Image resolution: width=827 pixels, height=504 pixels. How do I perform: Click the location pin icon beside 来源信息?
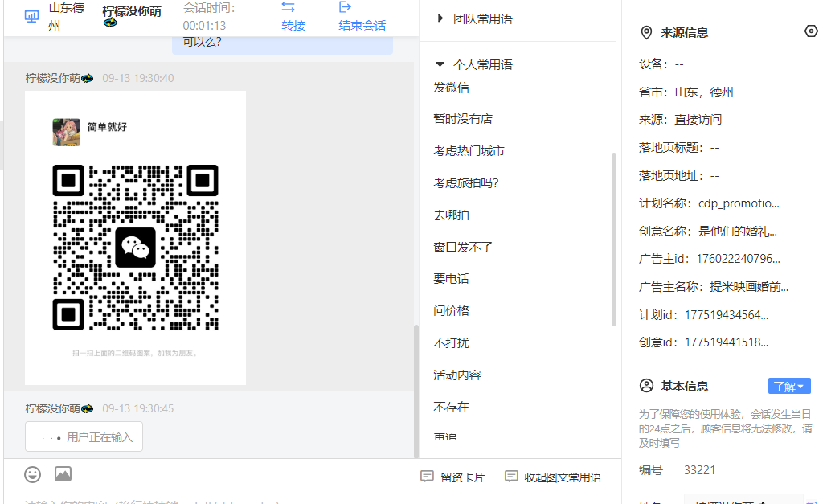coord(646,33)
